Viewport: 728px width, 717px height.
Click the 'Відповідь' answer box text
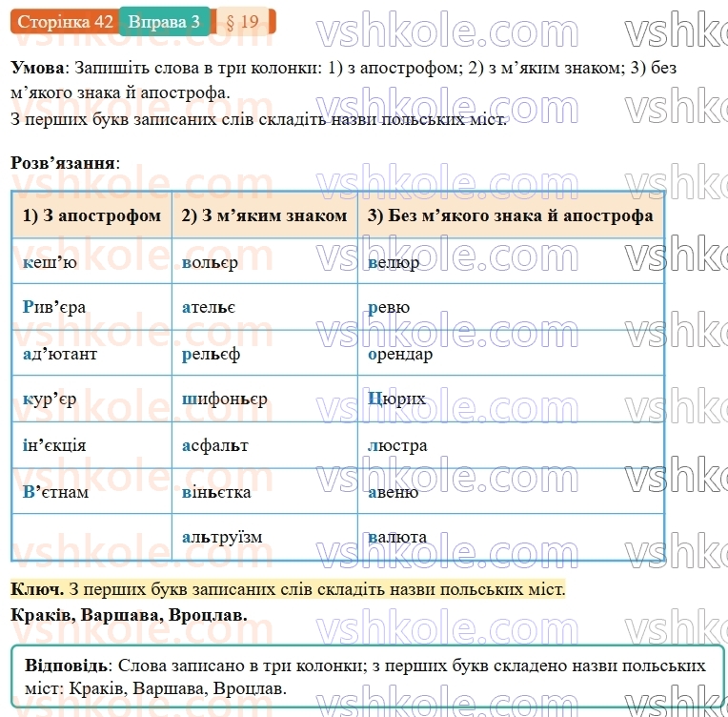point(365,677)
